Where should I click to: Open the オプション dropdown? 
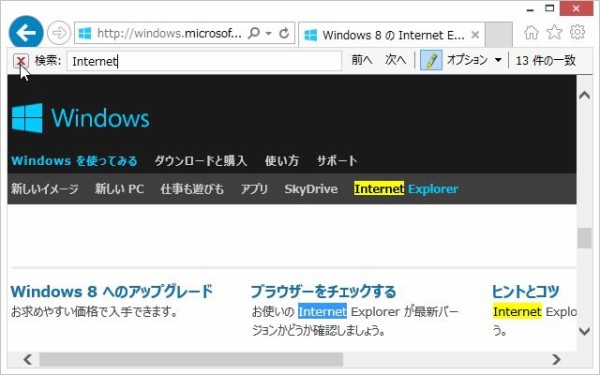474,60
